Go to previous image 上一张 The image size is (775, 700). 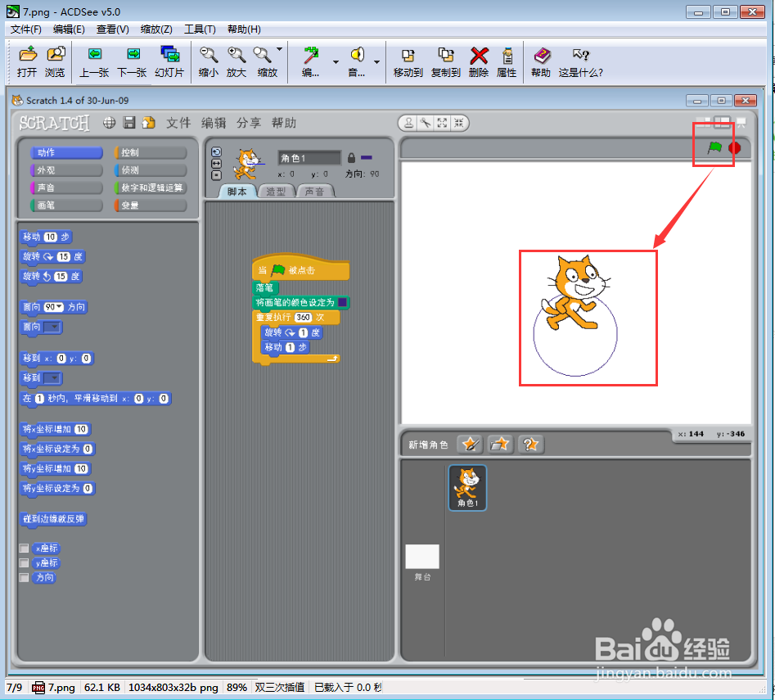click(94, 61)
